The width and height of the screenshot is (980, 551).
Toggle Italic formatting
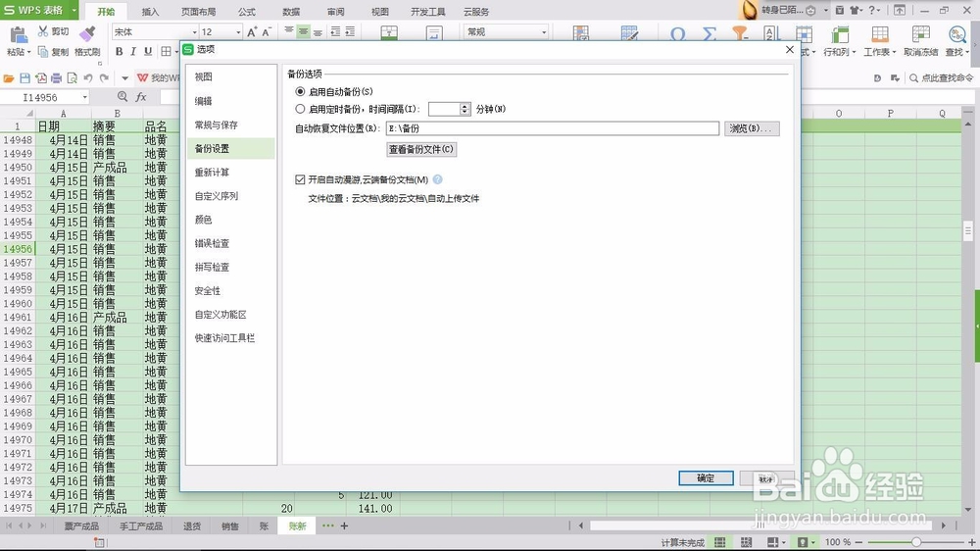(x=133, y=51)
